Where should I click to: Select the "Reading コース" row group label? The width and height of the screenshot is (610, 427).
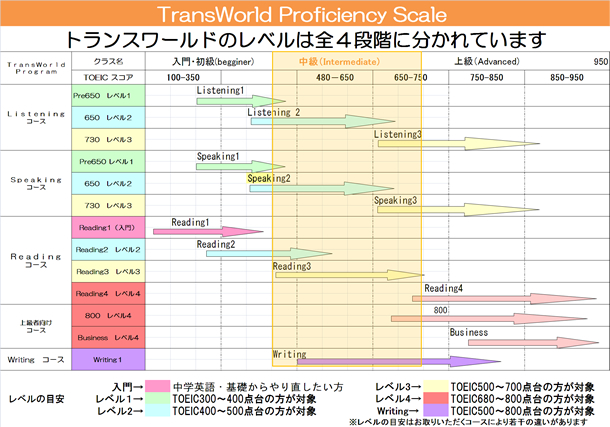[36, 261]
